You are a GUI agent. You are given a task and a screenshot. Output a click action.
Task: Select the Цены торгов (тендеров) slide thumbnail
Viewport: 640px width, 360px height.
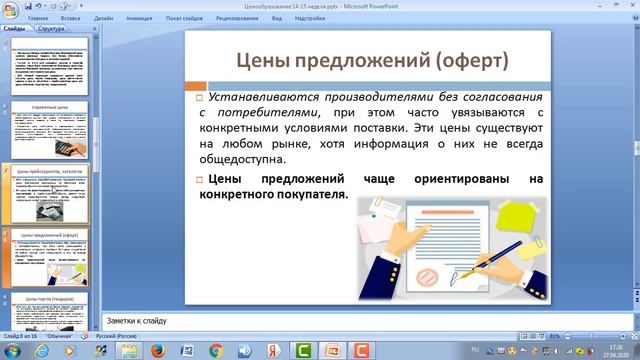[x=49, y=312]
